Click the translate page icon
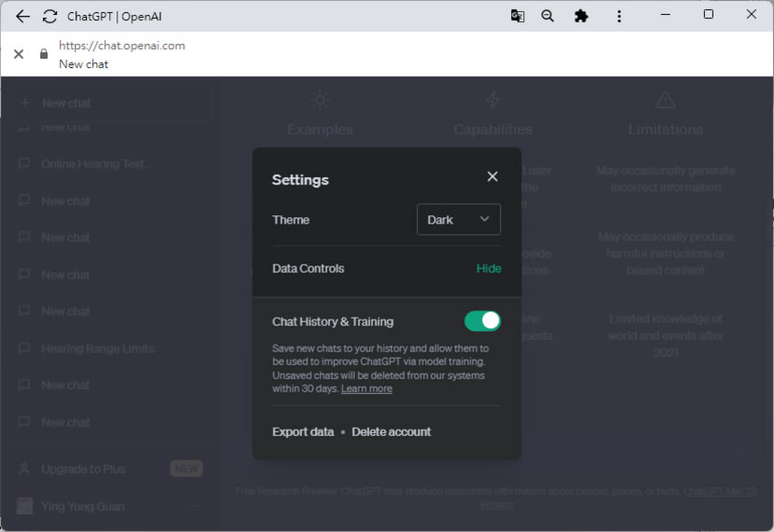The width and height of the screenshot is (774, 532). [518, 16]
